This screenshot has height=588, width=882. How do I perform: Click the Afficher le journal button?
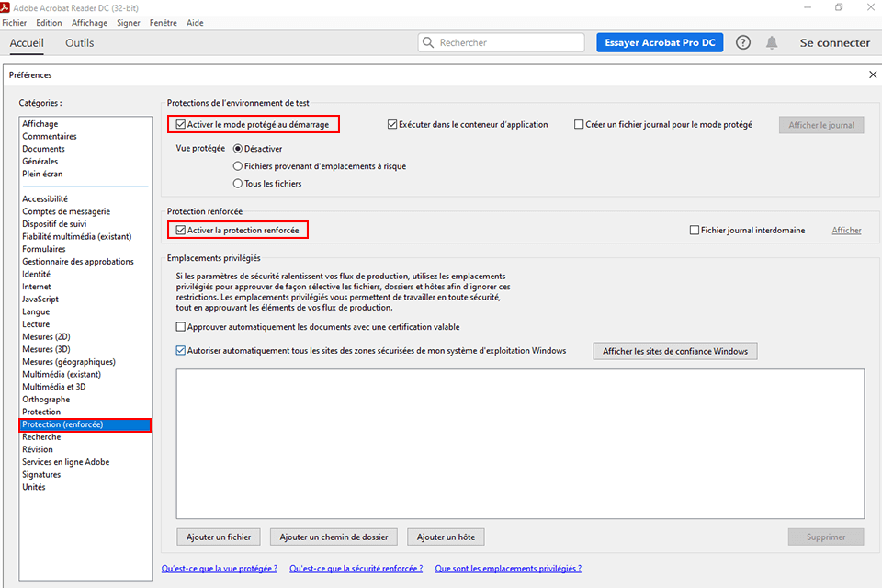pyautogui.click(x=821, y=125)
